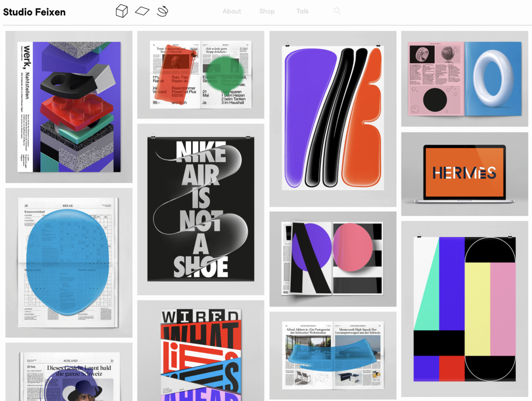This screenshot has width=532, height=401.
Task: Open the pink magazine with white torus
Action: [465, 79]
